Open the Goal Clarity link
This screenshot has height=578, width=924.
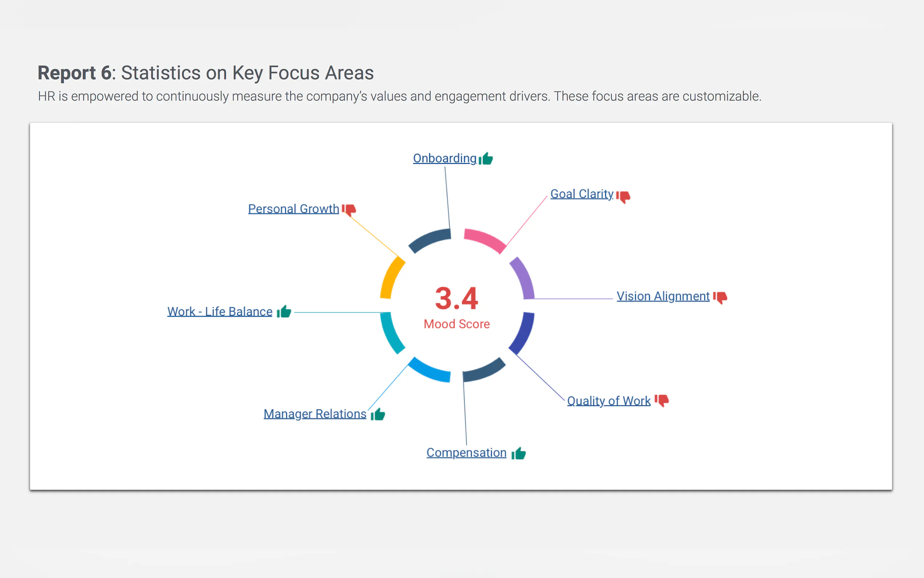click(x=582, y=194)
